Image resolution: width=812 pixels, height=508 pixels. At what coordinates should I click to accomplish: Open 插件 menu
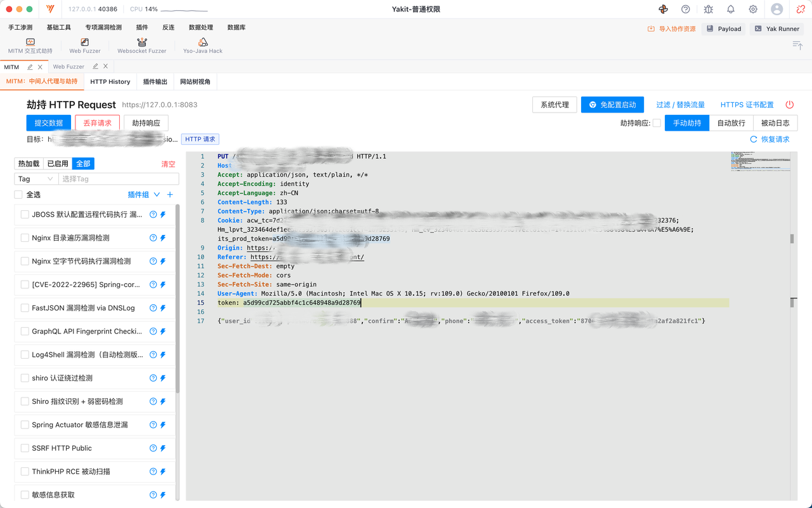pos(142,28)
